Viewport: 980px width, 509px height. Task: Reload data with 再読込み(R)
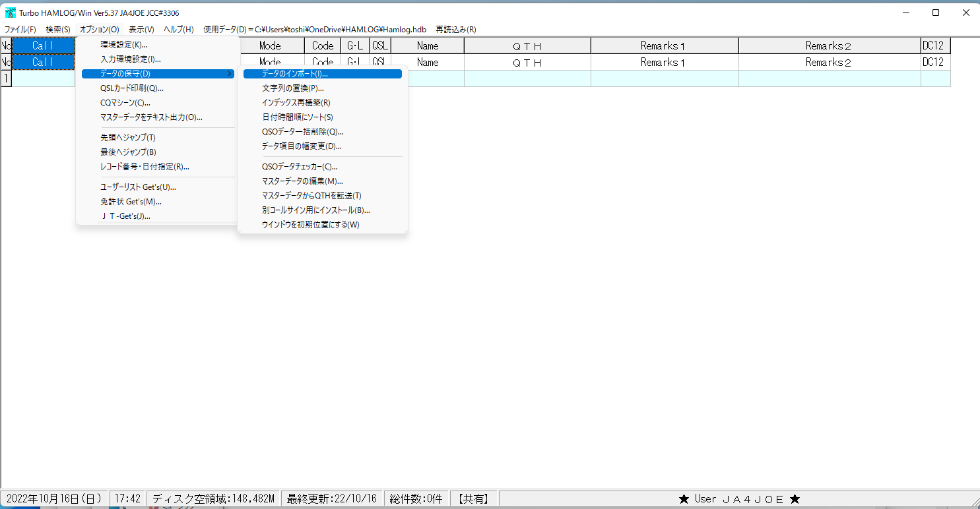[x=454, y=29]
